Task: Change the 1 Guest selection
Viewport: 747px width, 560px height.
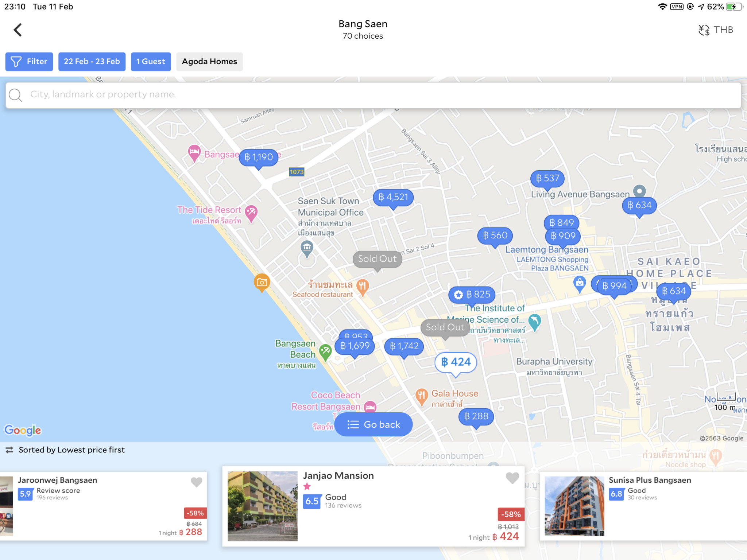Action: click(151, 62)
